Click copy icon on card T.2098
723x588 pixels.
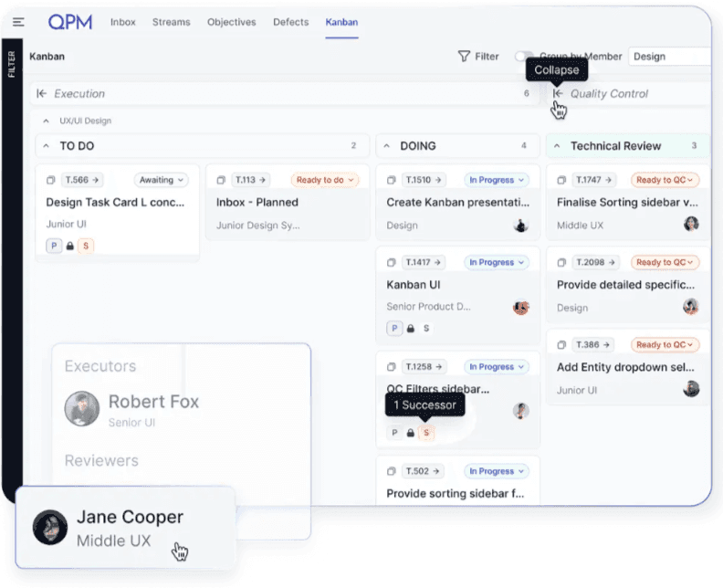point(561,262)
